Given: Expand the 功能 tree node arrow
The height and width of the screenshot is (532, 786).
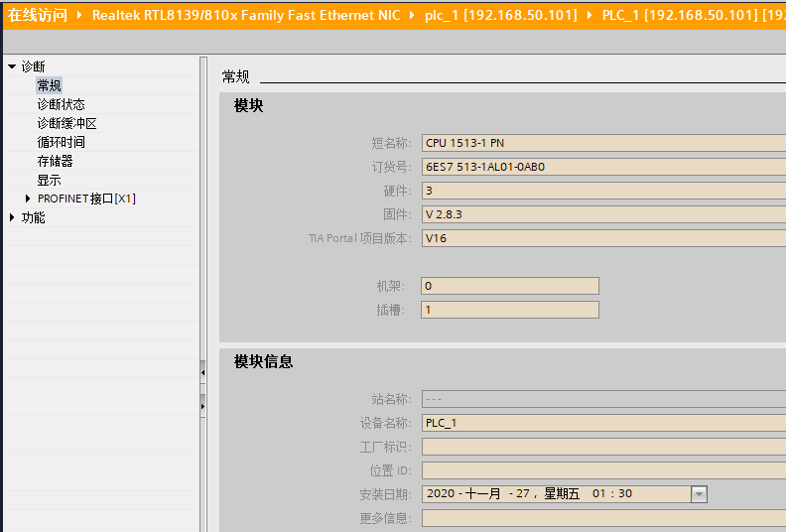Looking at the screenshot, I should coord(12,217).
